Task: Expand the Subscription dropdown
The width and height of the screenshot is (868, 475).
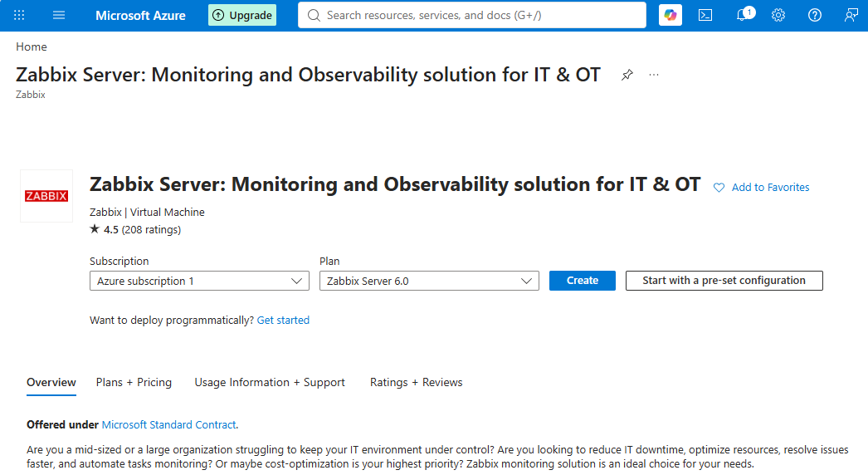Action: [x=199, y=281]
